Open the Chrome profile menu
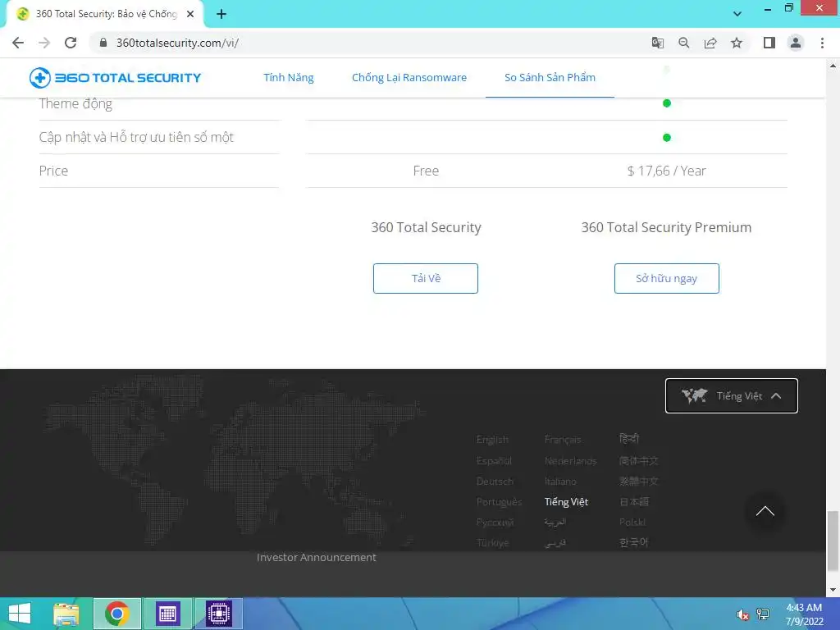This screenshot has width=840, height=630. click(x=796, y=43)
